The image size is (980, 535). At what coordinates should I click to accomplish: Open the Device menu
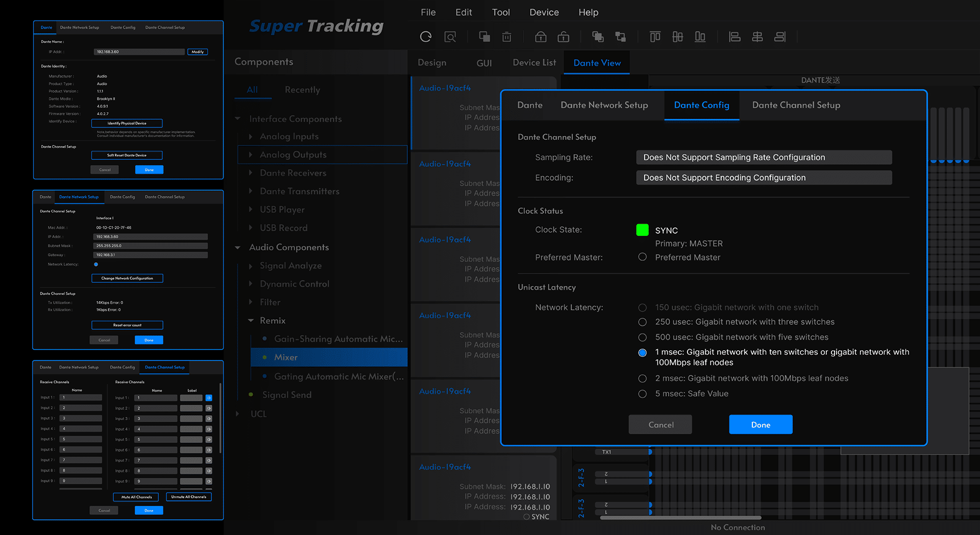pyautogui.click(x=544, y=12)
